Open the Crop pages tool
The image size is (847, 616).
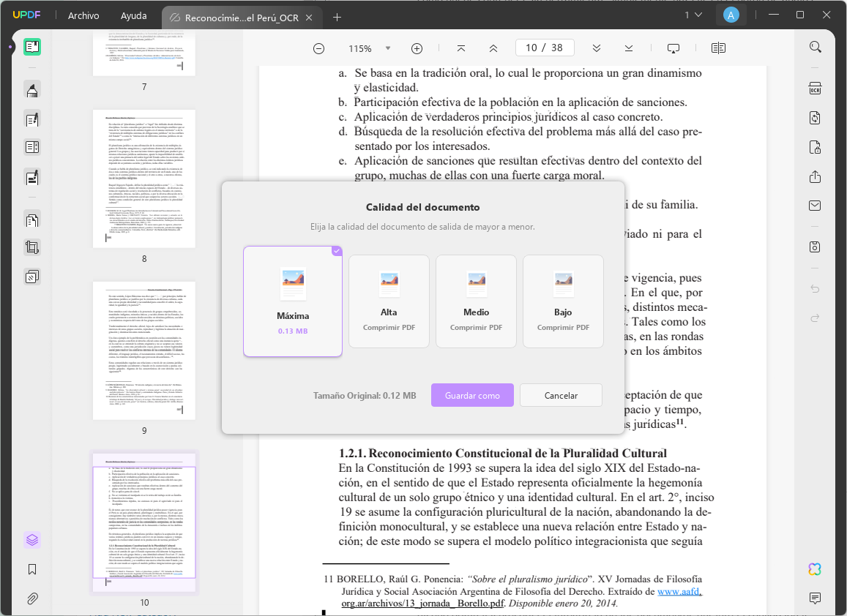(32, 248)
